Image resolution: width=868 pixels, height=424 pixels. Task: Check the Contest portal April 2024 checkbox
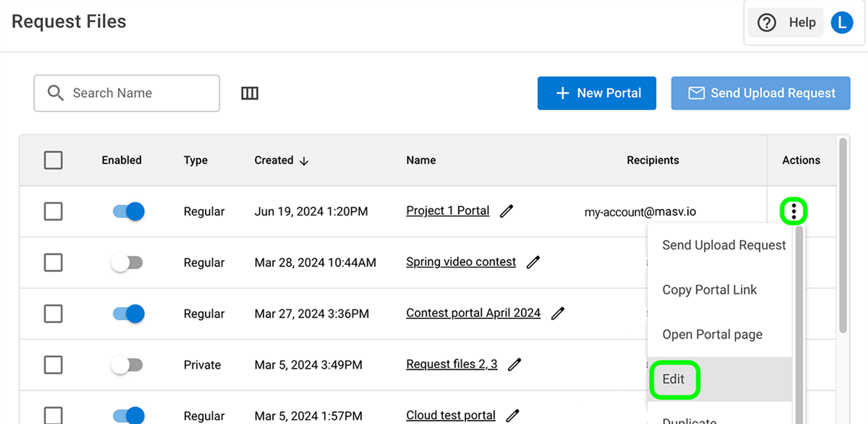click(53, 313)
